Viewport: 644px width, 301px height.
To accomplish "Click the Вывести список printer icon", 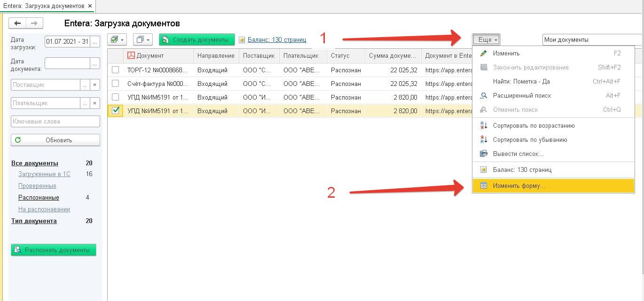I will 483,154.
